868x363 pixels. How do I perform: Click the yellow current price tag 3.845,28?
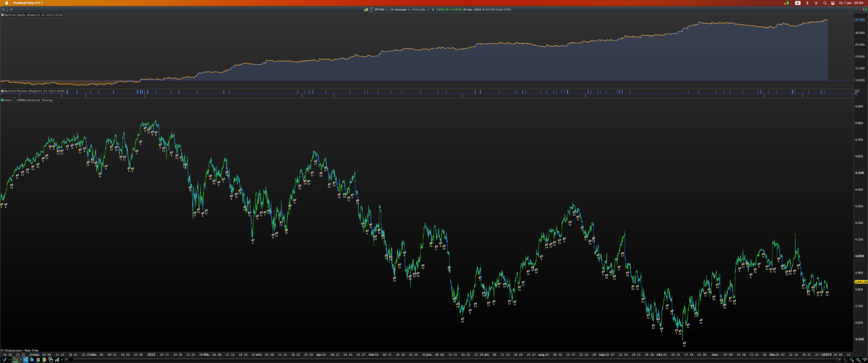coord(861,282)
